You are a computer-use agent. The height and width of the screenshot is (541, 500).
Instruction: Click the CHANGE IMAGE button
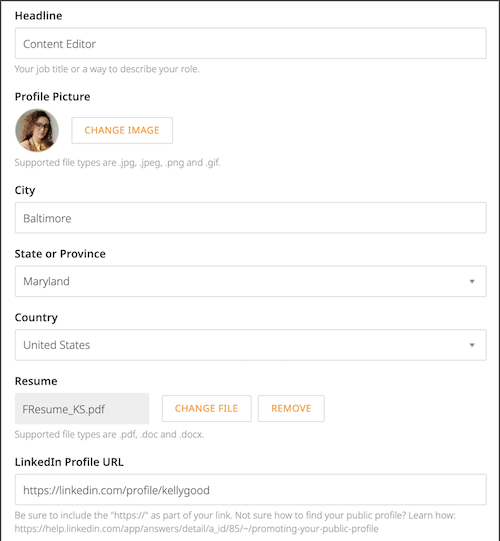pyautogui.click(x=122, y=130)
